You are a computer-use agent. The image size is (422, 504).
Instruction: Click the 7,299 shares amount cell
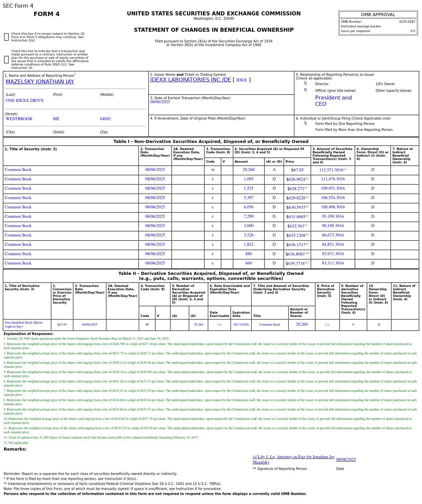(248, 216)
